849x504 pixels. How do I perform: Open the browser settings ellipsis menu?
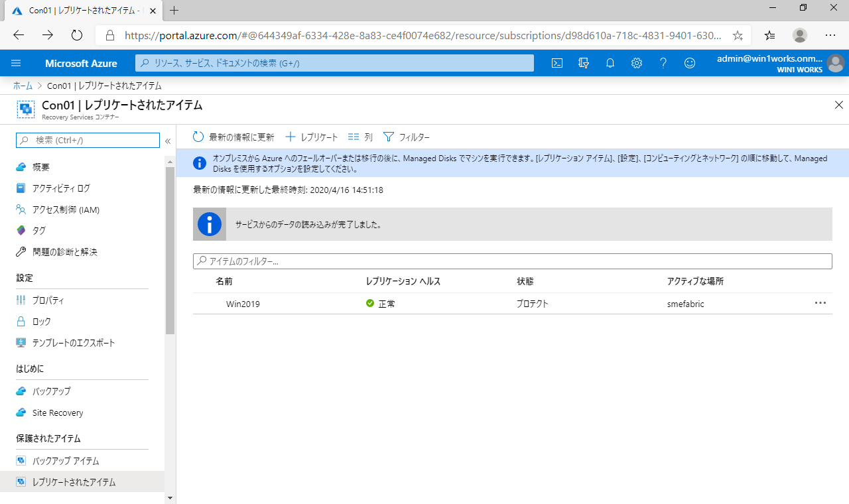tap(830, 35)
